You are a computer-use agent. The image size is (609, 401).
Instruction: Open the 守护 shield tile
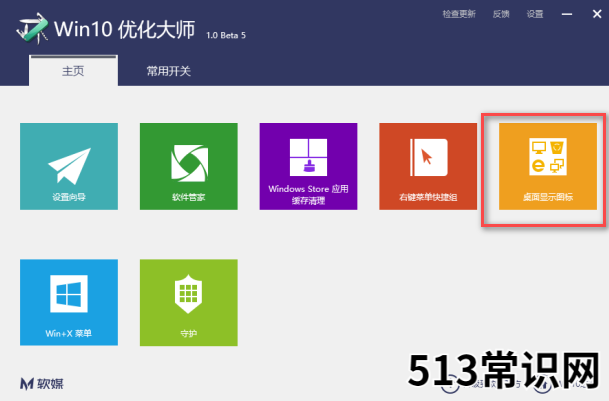point(189,302)
